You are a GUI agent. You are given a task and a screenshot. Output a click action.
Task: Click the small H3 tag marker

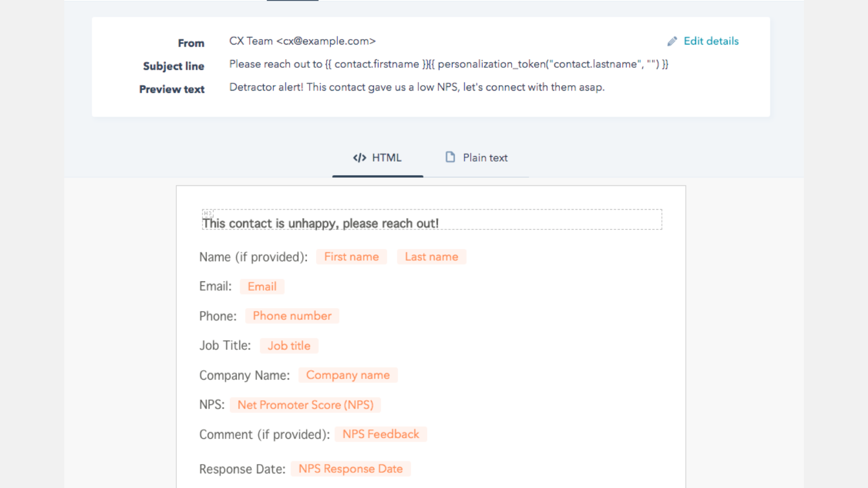pyautogui.click(x=208, y=213)
